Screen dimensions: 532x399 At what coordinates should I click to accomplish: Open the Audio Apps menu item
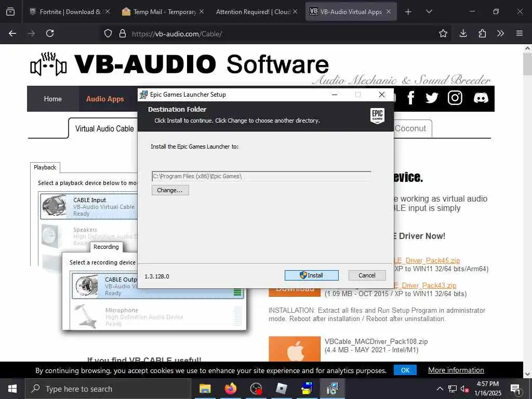coord(105,99)
